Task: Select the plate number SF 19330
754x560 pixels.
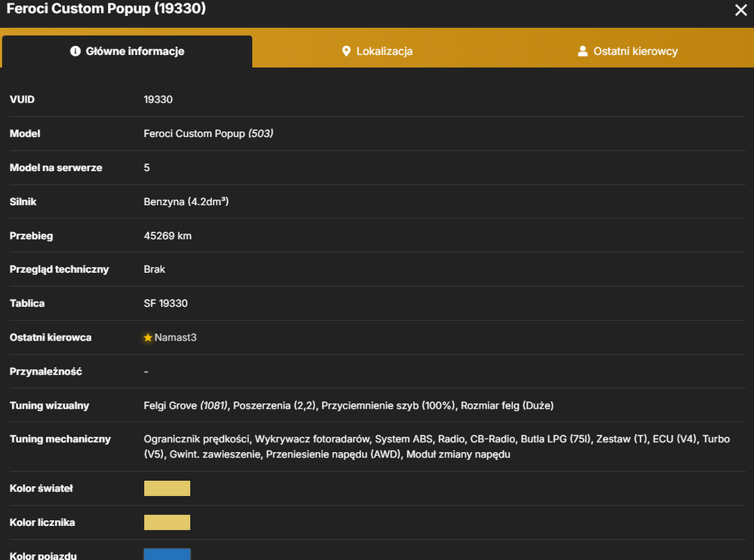Action: [x=165, y=303]
